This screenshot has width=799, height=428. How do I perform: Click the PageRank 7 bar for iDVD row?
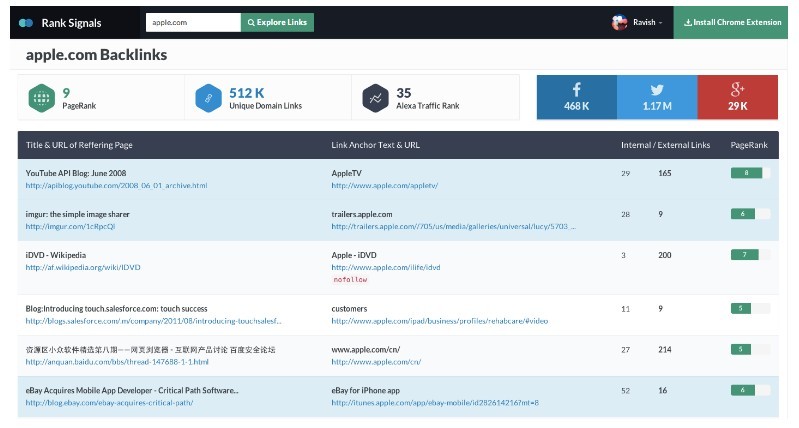pos(750,254)
